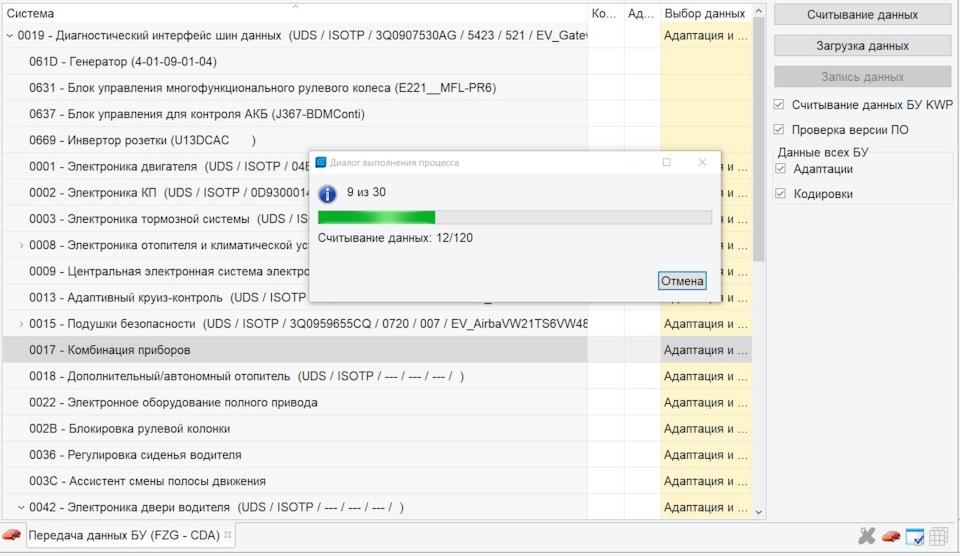Viewport: 960px width, 556px height.
Task: Select the '0631 - Блок управления многофункционального рулевого колеса' row
Action: [295, 88]
